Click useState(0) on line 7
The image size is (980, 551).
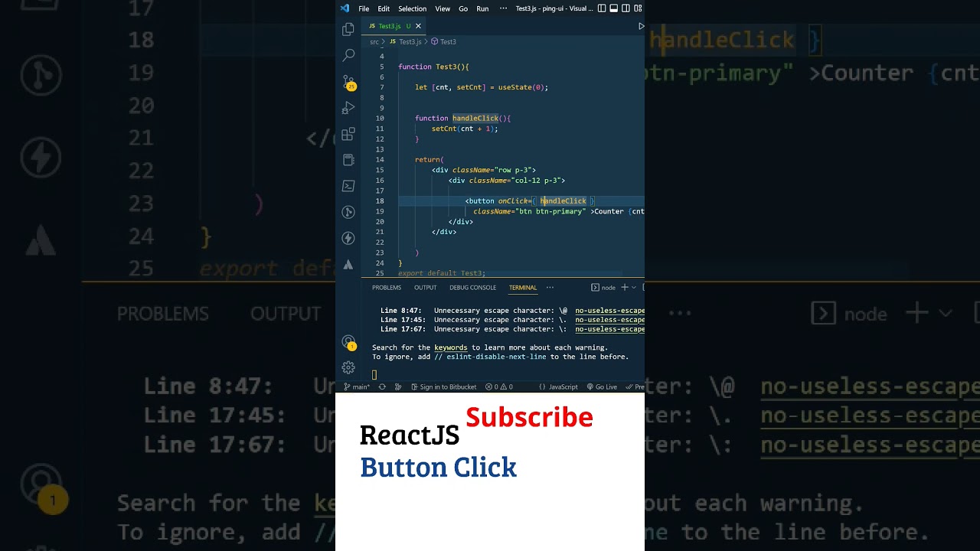(x=521, y=87)
